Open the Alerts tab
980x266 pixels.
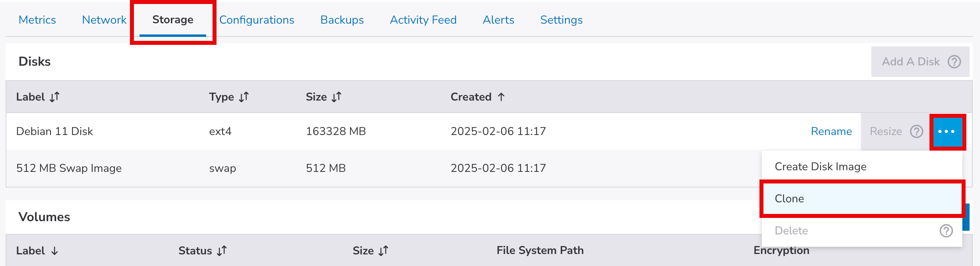tap(498, 20)
